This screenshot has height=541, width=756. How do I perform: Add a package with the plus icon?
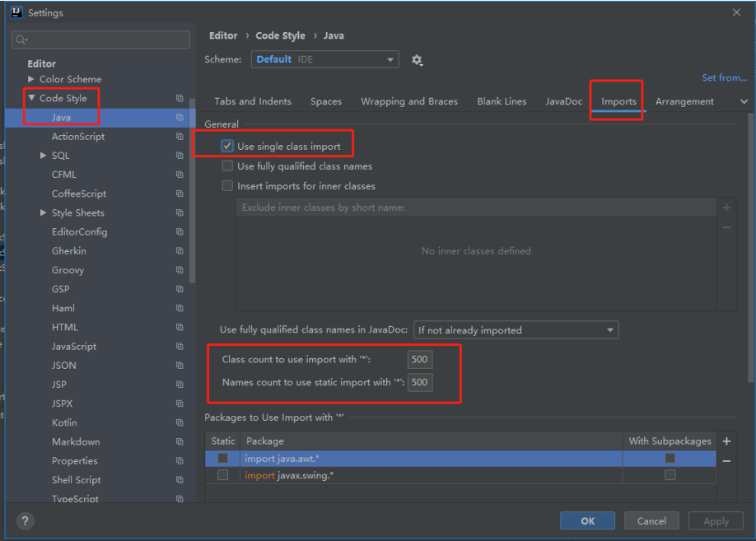tap(726, 441)
